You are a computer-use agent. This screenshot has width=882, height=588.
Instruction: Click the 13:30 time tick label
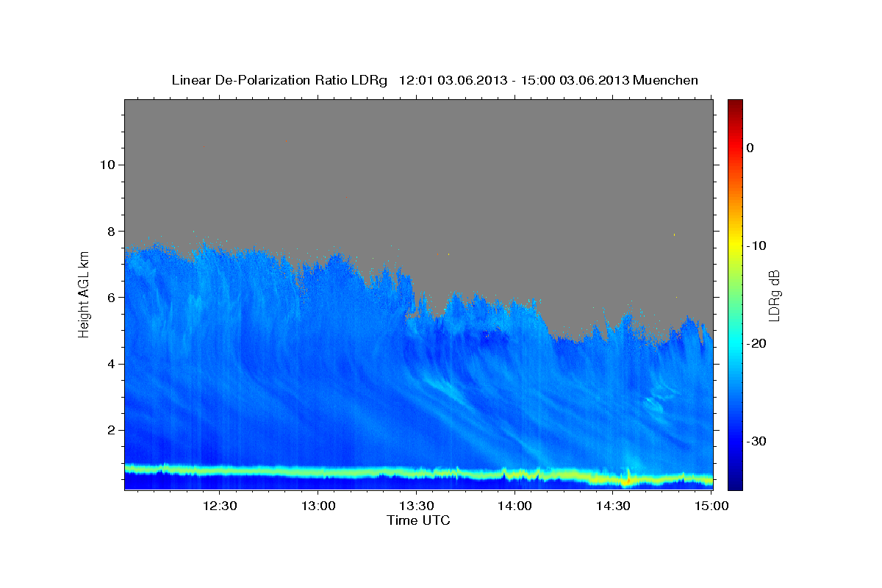click(416, 506)
